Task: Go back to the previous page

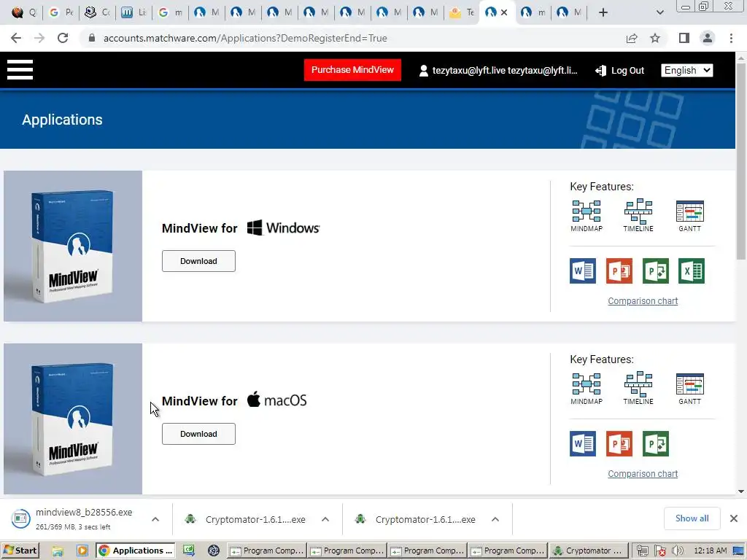Action: 16,38
